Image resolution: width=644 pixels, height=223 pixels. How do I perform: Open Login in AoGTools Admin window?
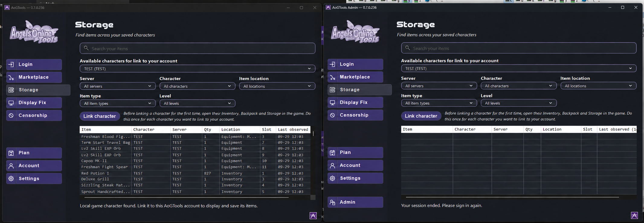pyautogui.click(x=355, y=64)
